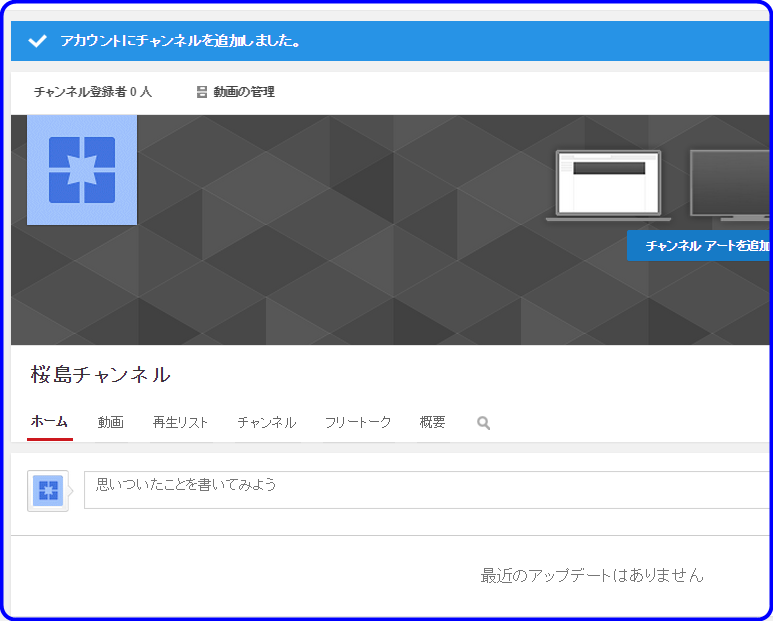
Task: Click the アカウントにチャンネルを追加しました notification text
Action: coord(180,41)
